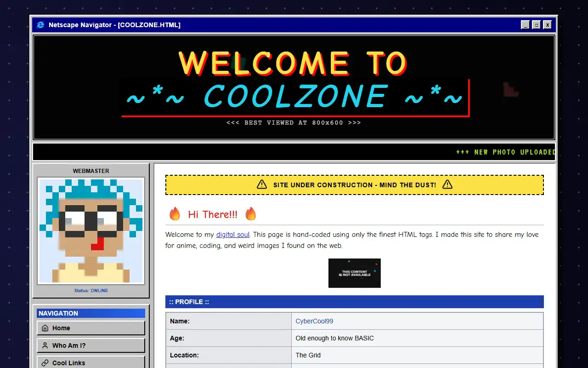The width and height of the screenshot is (588, 368).
Task: Click the 'This content is not available' image
Action: (x=355, y=273)
